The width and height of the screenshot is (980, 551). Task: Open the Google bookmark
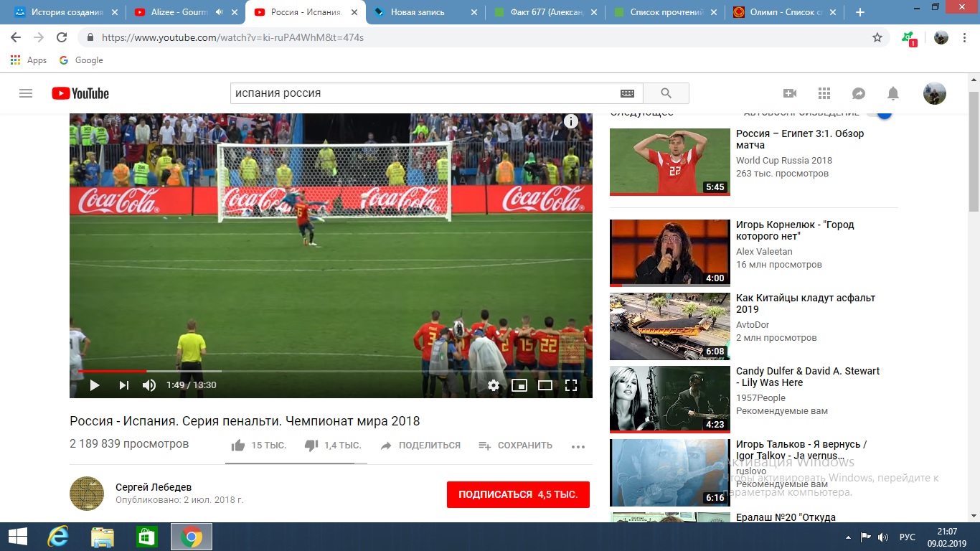click(x=81, y=60)
